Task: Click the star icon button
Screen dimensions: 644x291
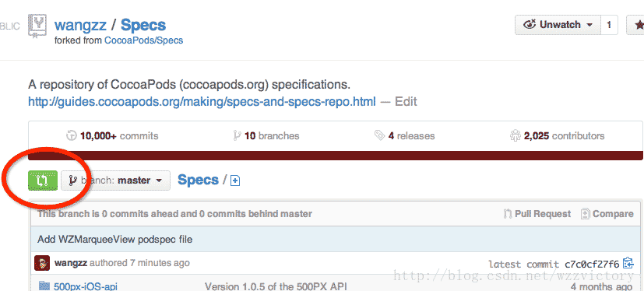Action: tap(635, 25)
